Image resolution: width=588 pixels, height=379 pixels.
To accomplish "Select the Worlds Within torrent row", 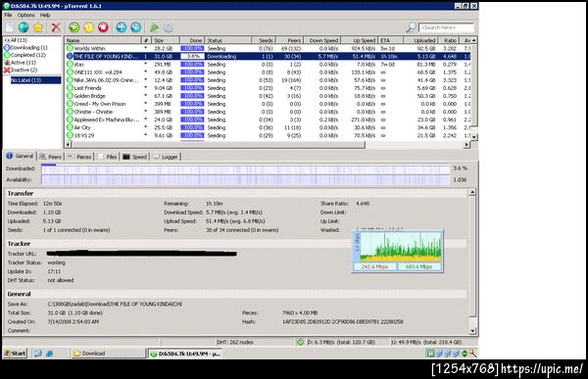I will click(268, 48).
